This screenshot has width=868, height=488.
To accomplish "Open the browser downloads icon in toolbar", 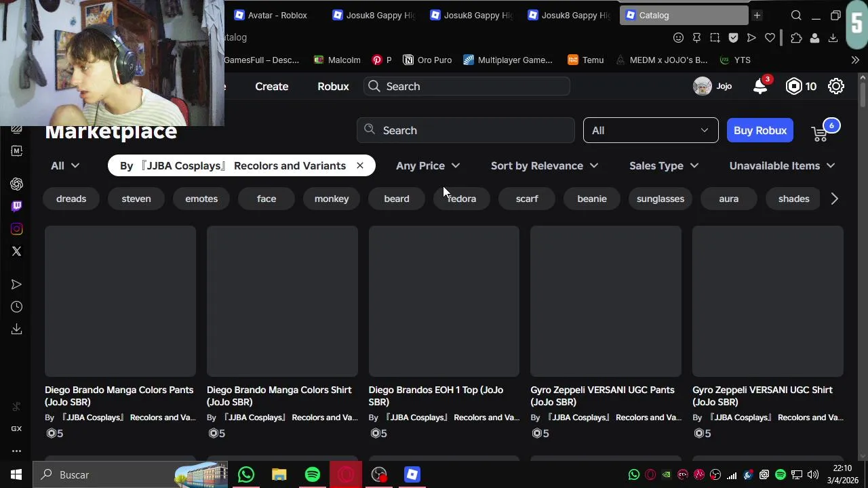I will pos(833,38).
